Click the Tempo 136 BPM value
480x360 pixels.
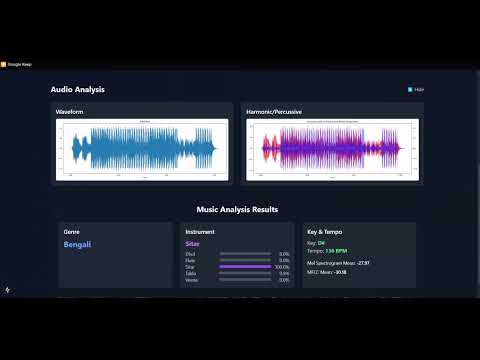coord(336,251)
